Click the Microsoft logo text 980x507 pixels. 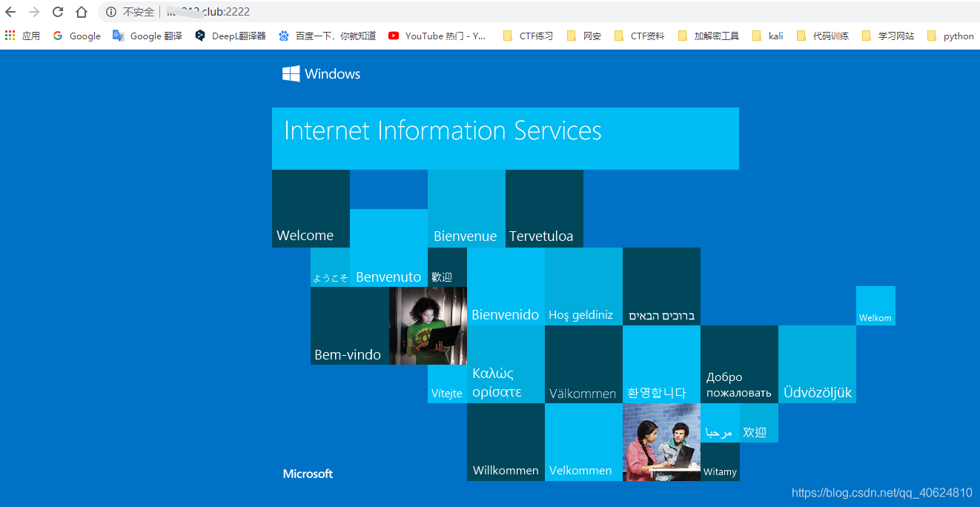(308, 474)
